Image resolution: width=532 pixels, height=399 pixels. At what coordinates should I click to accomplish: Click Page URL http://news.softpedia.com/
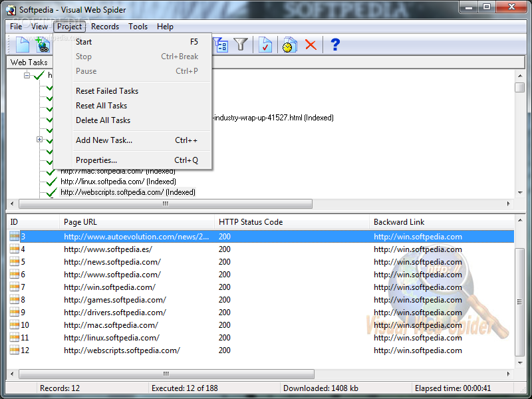pyautogui.click(x=112, y=262)
